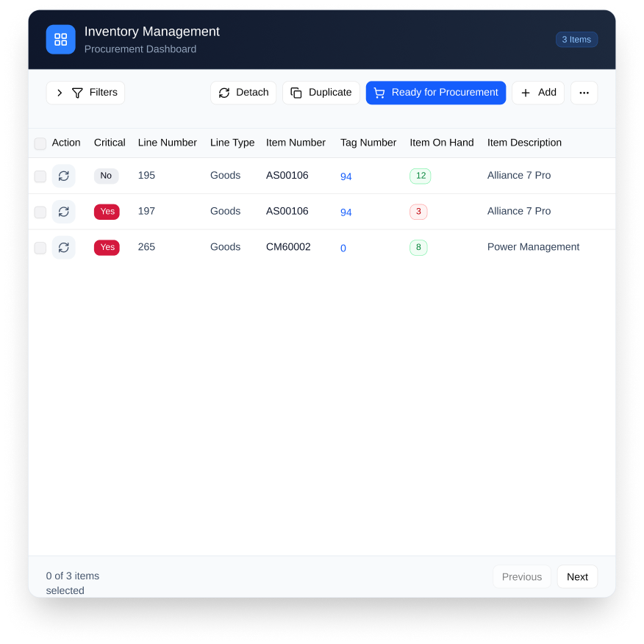Click the refresh action icon for line 265
This screenshot has height=644, width=644.
point(64,248)
